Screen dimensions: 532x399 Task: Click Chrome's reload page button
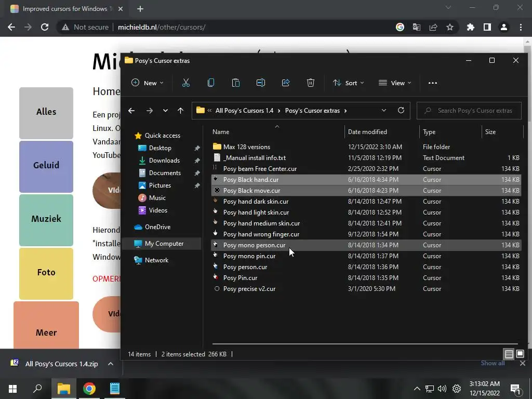[x=45, y=27]
